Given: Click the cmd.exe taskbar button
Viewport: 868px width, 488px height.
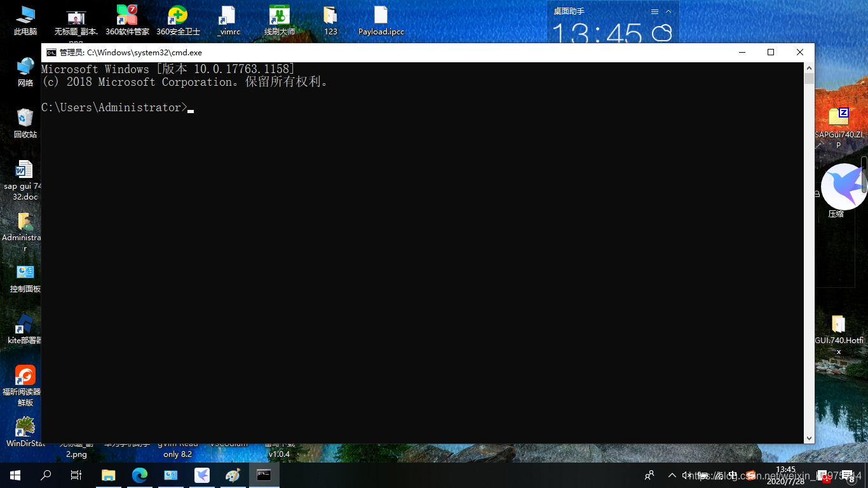Looking at the screenshot, I should [x=264, y=475].
